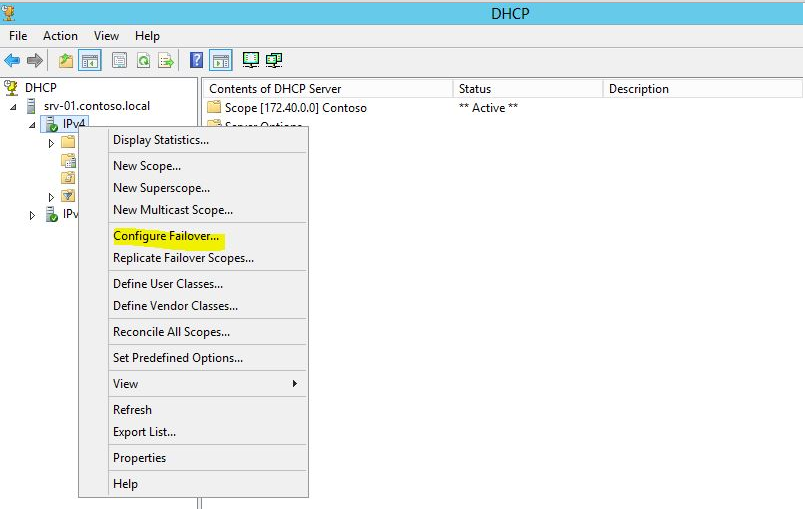Click the green Refresh toolbar icon
Image resolution: width=805 pixels, height=516 pixels.
pos(143,60)
